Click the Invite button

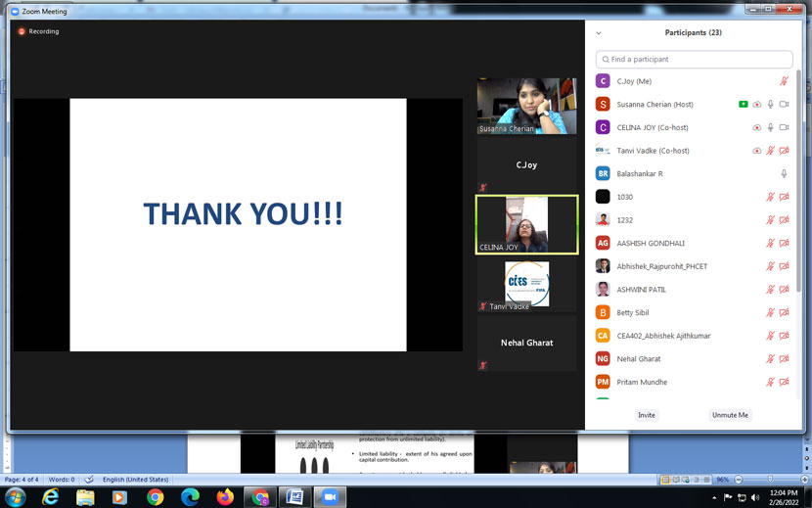click(x=647, y=415)
